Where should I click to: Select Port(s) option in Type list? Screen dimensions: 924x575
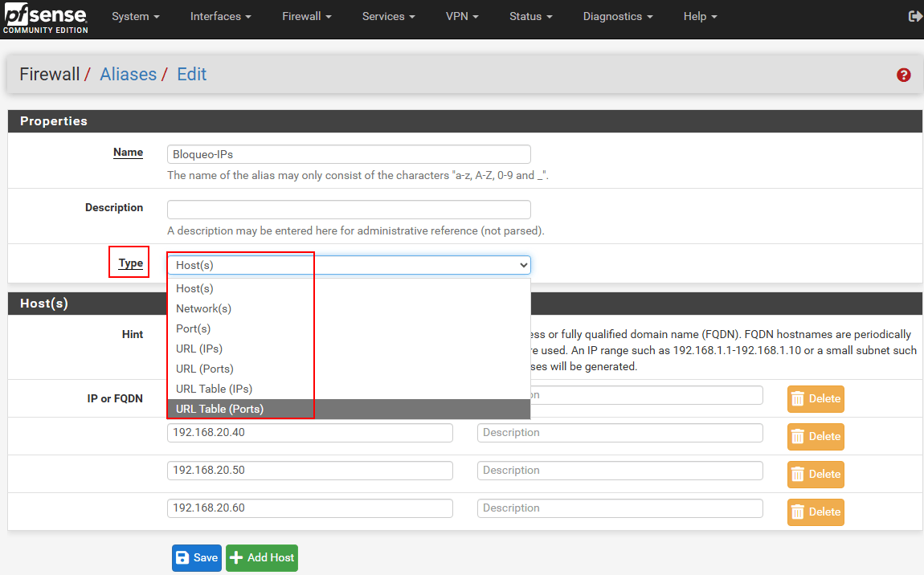[x=349, y=328]
